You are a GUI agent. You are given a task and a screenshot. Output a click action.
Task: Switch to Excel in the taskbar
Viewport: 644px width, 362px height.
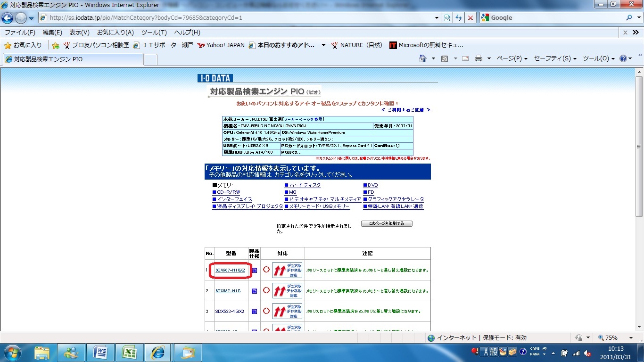pyautogui.click(x=130, y=352)
